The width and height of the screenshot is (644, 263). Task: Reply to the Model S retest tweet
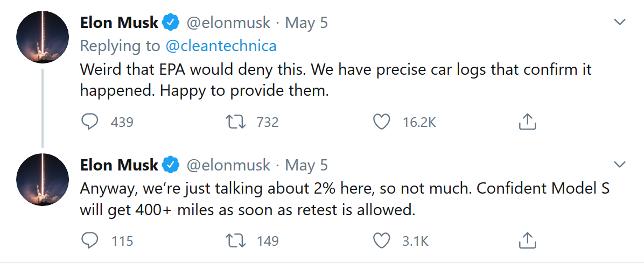[x=89, y=241]
